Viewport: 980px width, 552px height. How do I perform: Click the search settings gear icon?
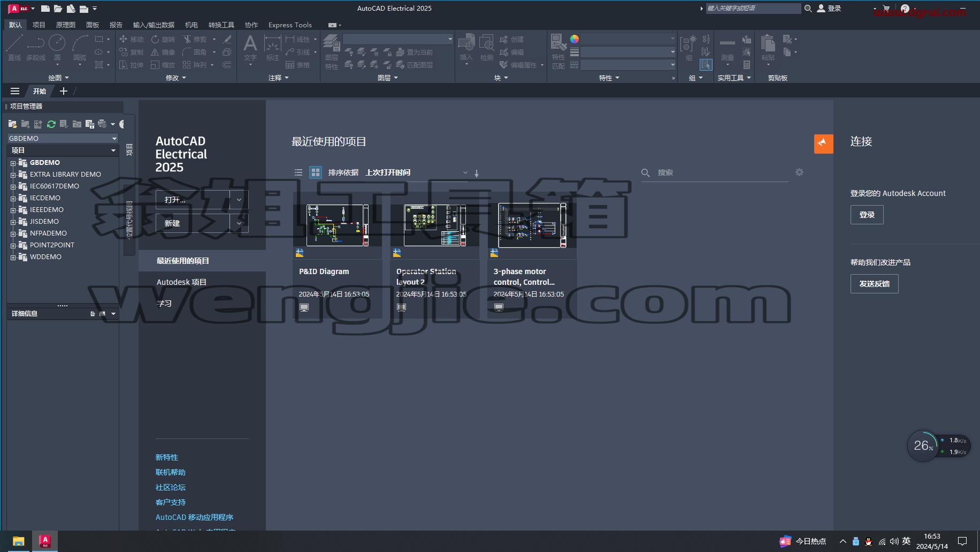point(799,172)
